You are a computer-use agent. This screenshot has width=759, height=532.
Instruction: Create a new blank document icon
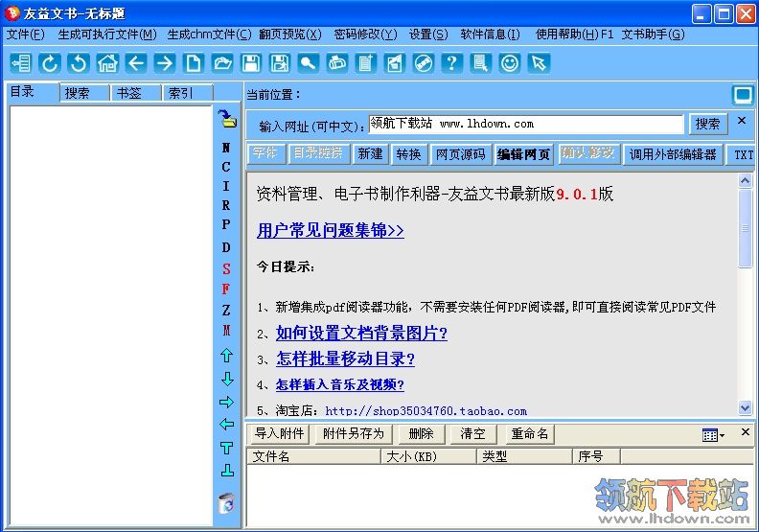pyautogui.click(x=194, y=63)
